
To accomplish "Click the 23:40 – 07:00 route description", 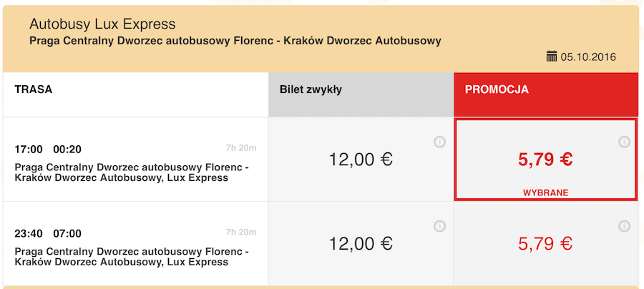I will click(132, 256).
